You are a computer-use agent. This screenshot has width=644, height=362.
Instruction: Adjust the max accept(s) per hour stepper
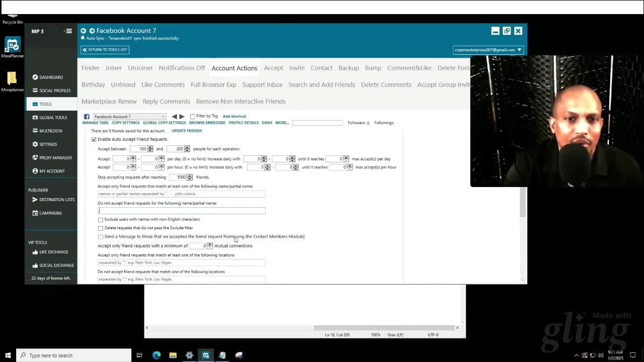coord(350,167)
